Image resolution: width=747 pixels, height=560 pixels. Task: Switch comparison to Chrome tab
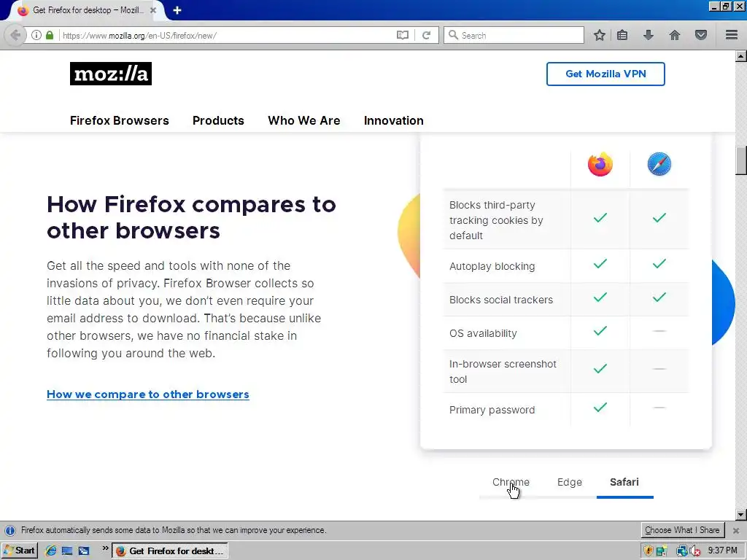coord(511,482)
